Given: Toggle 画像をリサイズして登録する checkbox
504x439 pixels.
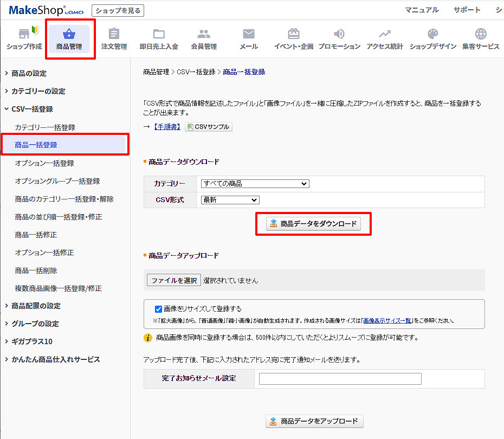Looking at the screenshot, I should click(x=159, y=309).
